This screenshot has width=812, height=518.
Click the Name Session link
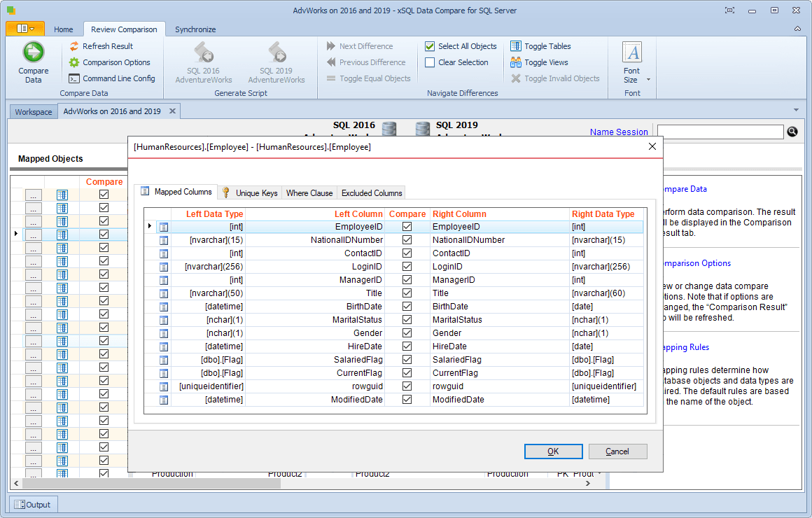point(619,132)
